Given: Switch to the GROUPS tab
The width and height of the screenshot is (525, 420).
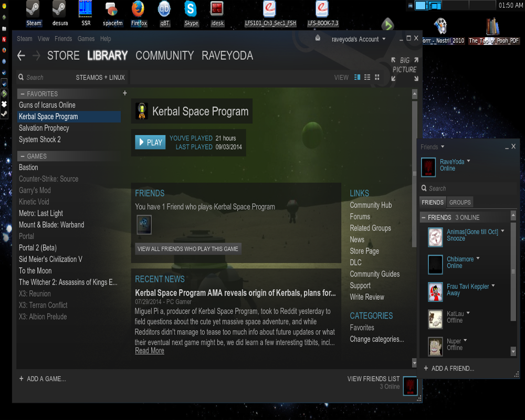Looking at the screenshot, I should (x=460, y=202).
